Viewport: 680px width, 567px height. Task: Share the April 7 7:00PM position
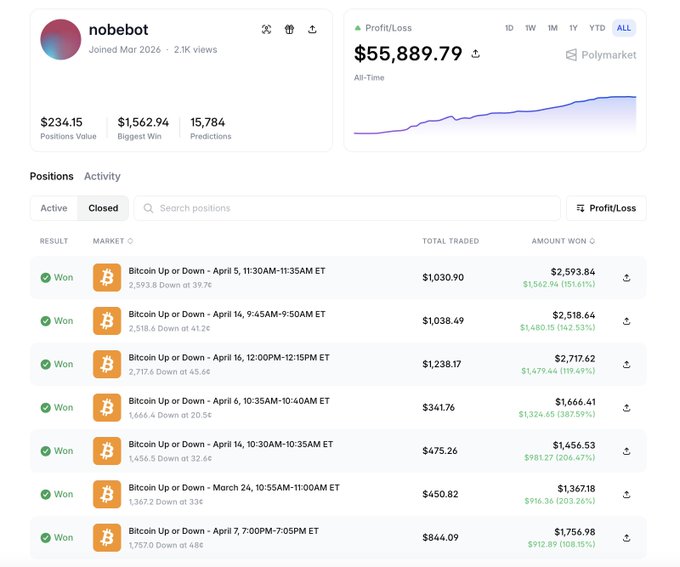click(x=626, y=538)
